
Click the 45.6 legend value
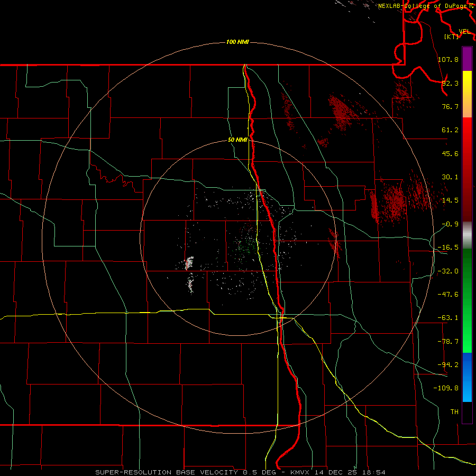(x=450, y=153)
